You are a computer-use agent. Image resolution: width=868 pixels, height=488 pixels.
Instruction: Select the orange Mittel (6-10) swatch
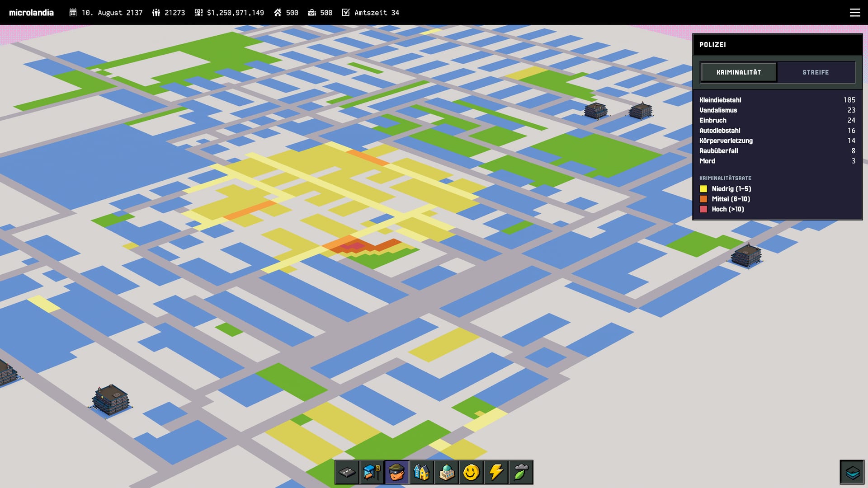(703, 199)
